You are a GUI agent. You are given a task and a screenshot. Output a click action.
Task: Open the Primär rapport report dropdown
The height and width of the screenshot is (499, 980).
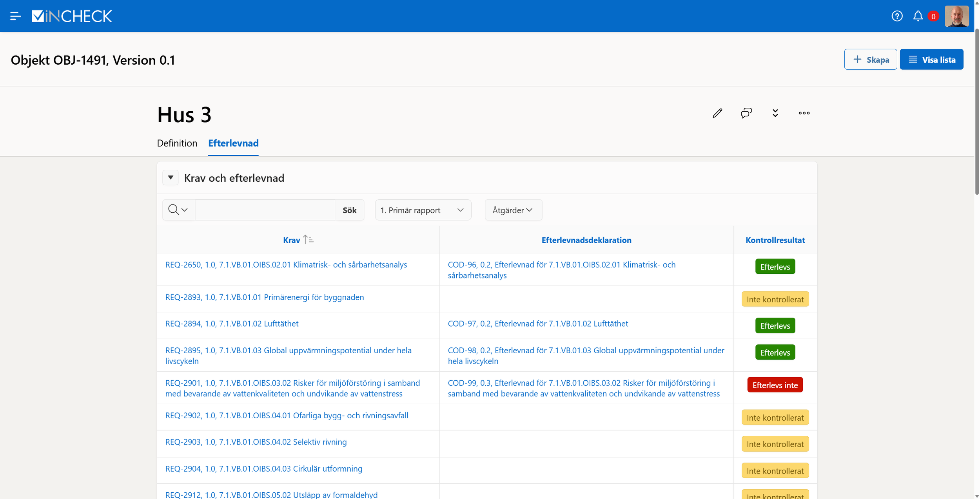(x=423, y=210)
